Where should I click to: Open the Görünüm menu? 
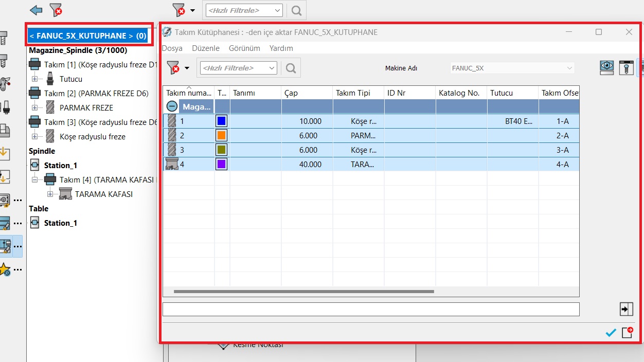tap(244, 48)
